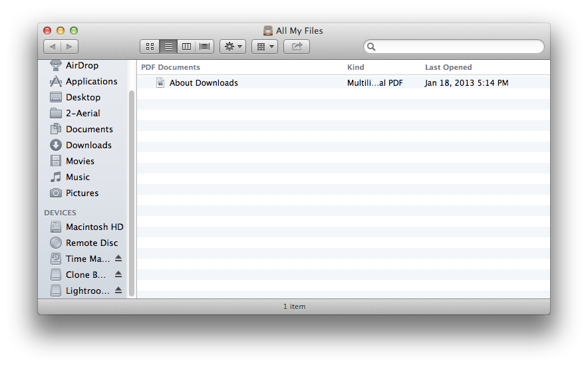Click the Remote Disc icon
Image resolution: width=588 pixels, height=367 pixels.
click(56, 243)
